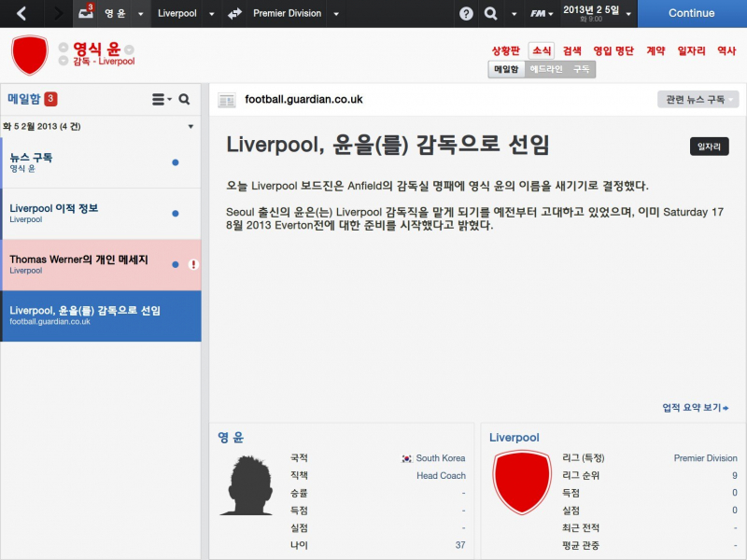747x560 pixels.
Task: Open the 업적 요약 보기 link
Action: coord(695,408)
